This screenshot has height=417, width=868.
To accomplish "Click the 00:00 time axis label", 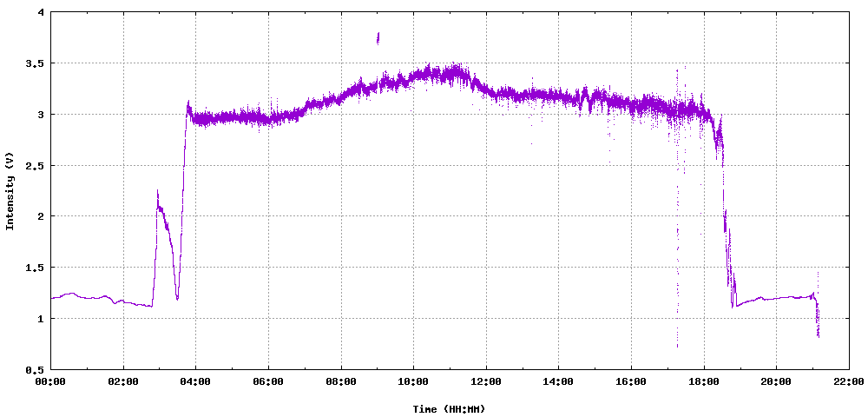I will click(50, 381).
